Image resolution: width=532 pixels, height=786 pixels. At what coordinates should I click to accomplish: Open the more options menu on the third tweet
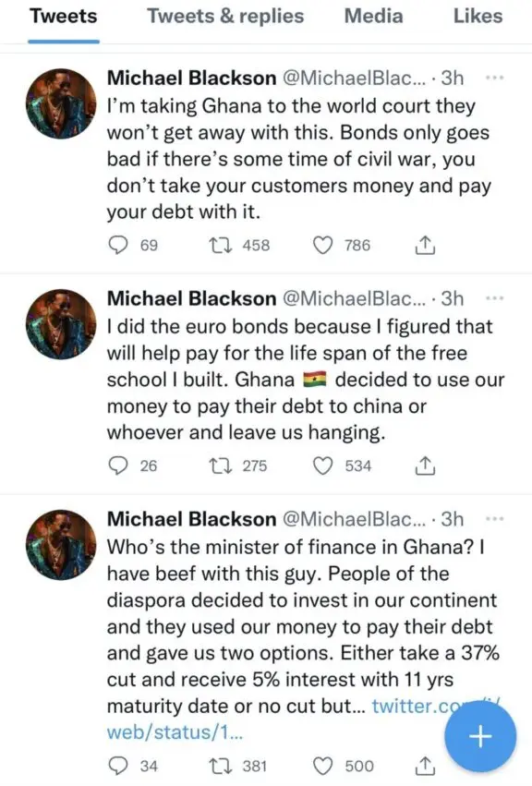pyautogui.click(x=493, y=520)
